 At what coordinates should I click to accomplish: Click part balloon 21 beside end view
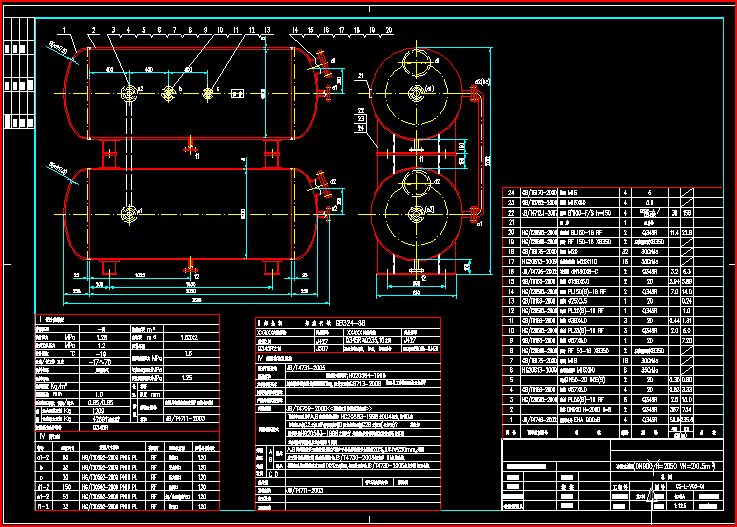point(361,76)
